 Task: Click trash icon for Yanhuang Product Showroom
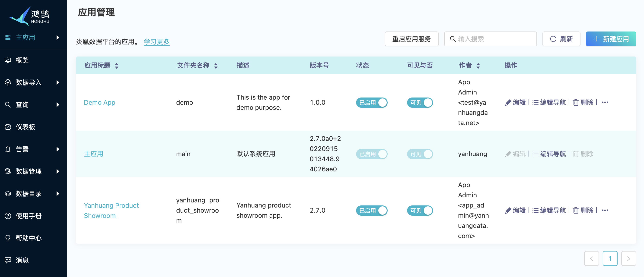tap(576, 210)
